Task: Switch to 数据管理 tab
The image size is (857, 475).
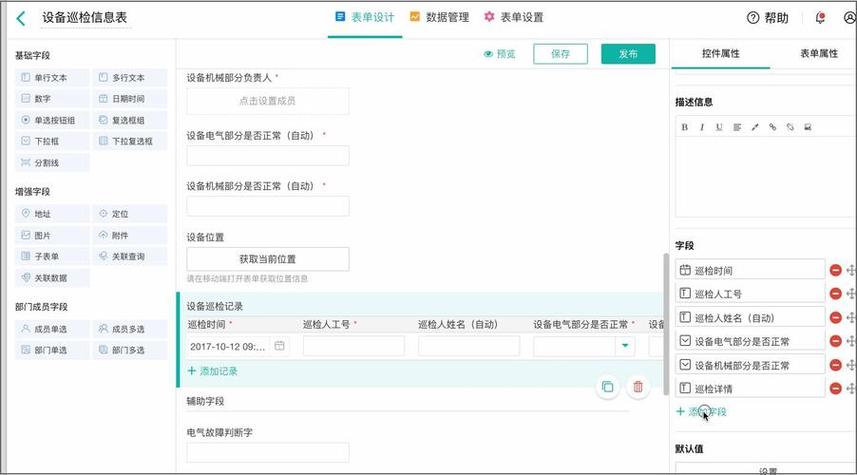Action: 439,17
